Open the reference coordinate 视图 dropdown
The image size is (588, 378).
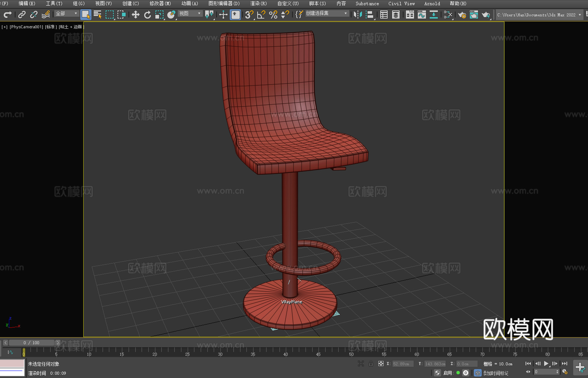[190, 13]
